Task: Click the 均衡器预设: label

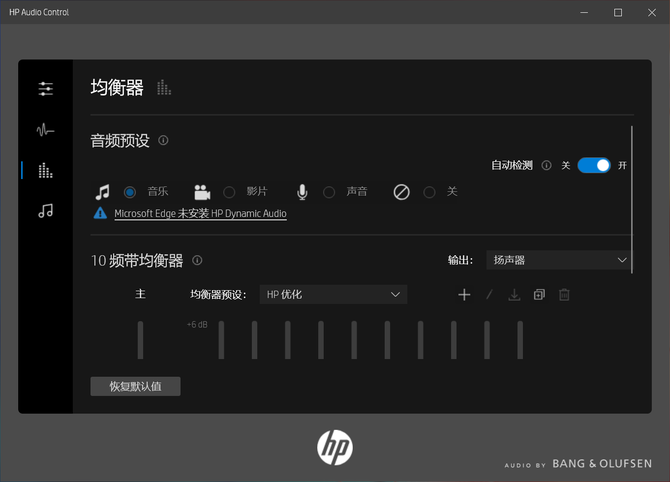Action: coord(218,294)
